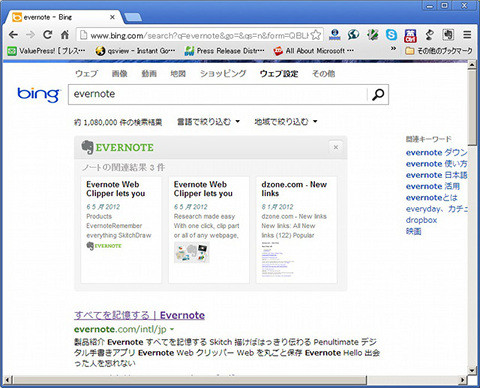Select the ショッピング search tab
480x388 pixels.
[x=223, y=74]
